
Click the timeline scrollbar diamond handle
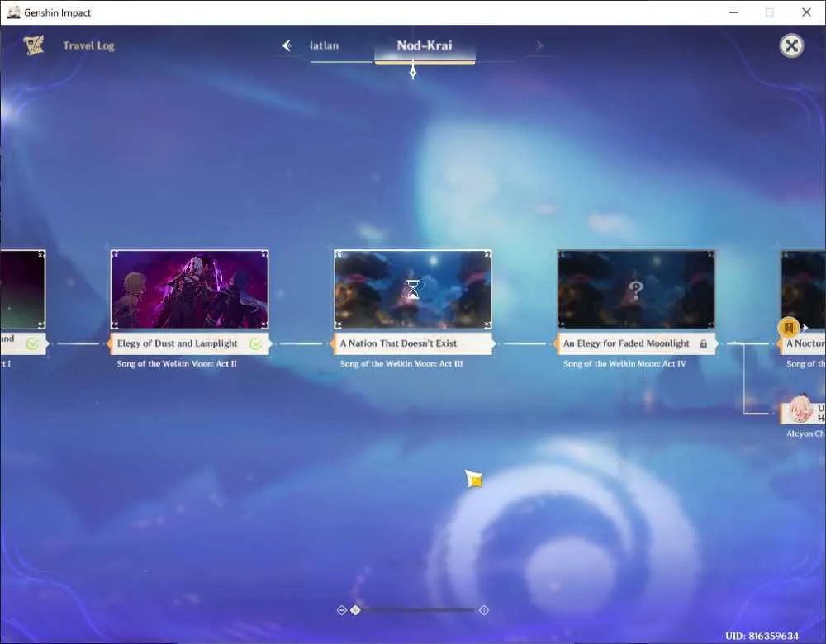(355, 610)
